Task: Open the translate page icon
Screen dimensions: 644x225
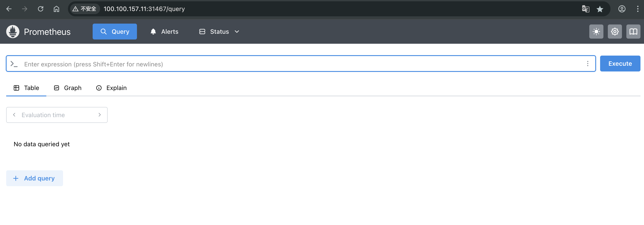Action: [x=586, y=9]
